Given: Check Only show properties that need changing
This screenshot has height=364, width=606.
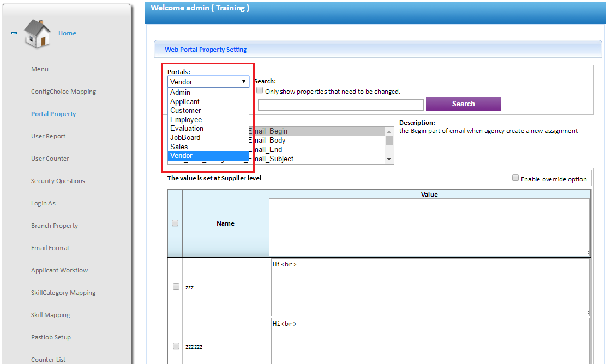Looking at the screenshot, I should pos(260,90).
